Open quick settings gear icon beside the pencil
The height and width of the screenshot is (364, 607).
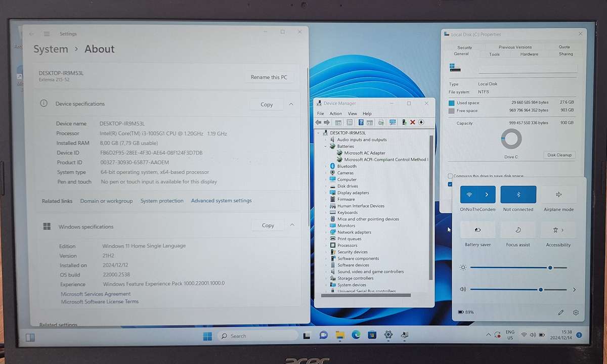(576, 312)
